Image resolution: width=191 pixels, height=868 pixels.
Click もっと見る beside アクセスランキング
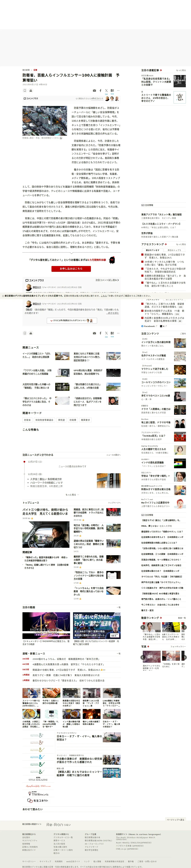tap(181, 244)
